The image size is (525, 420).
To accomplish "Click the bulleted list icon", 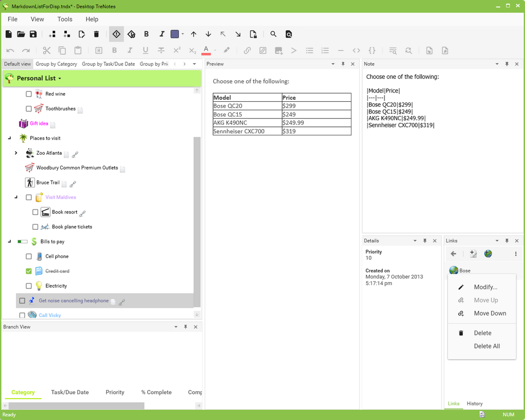I will [x=309, y=51].
